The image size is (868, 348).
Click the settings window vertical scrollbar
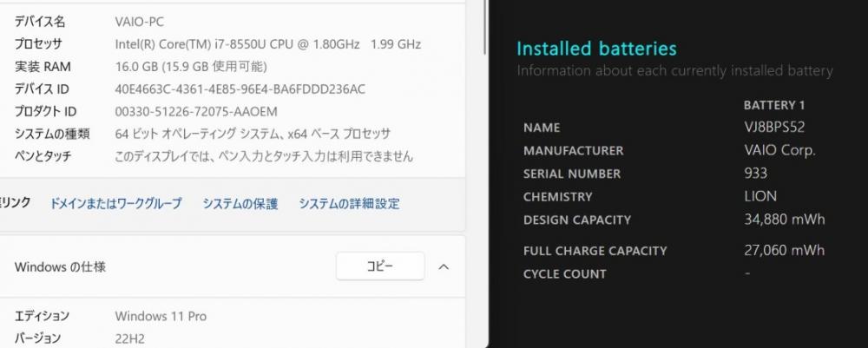[x=485, y=27]
